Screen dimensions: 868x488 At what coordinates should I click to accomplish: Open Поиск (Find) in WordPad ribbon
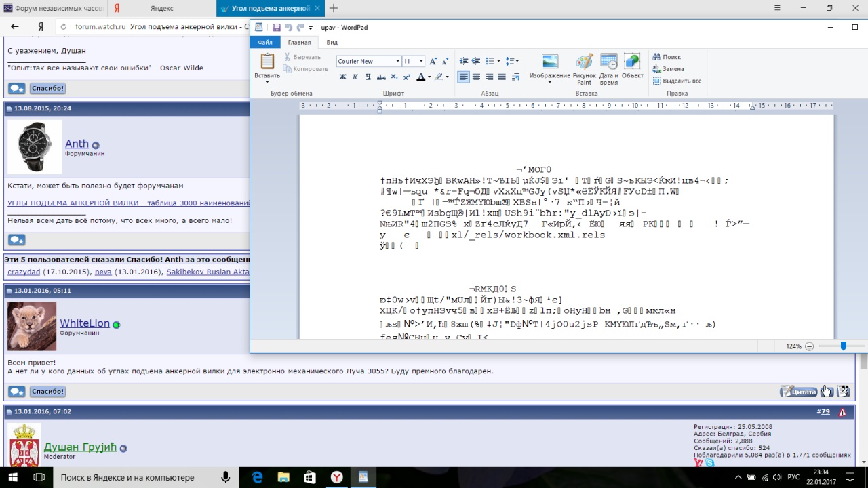pos(666,57)
